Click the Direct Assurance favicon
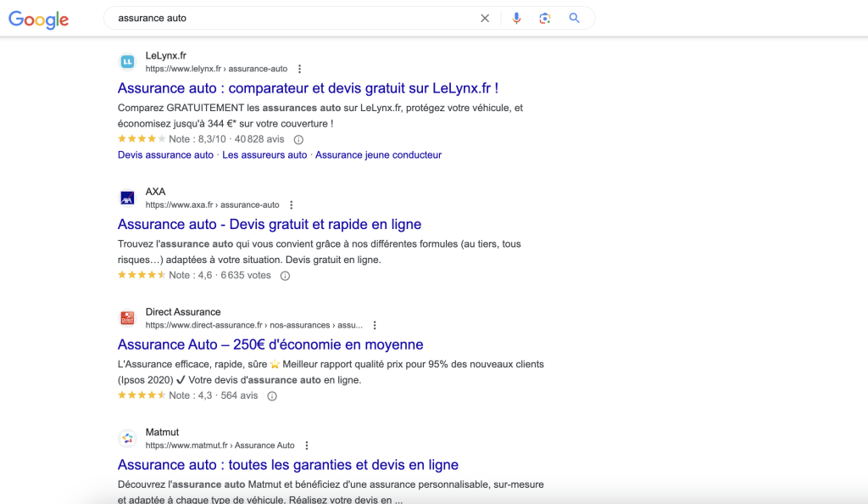 [x=127, y=318]
